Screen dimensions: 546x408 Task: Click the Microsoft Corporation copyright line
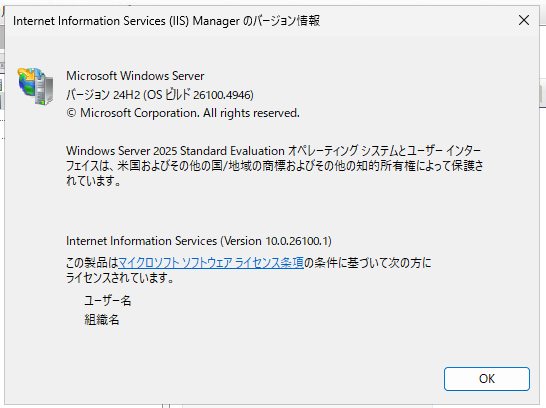(183, 113)
